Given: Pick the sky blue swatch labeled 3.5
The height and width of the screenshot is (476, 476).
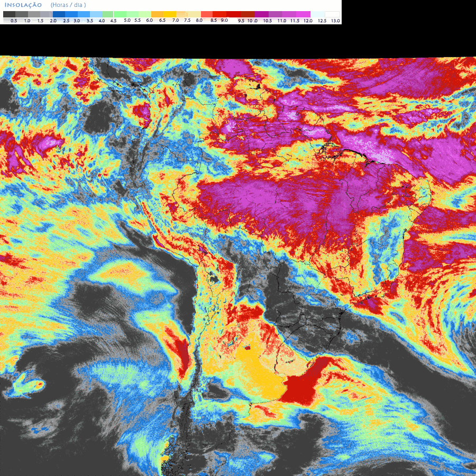Looking at the screenshot, I should pos(84,14).
